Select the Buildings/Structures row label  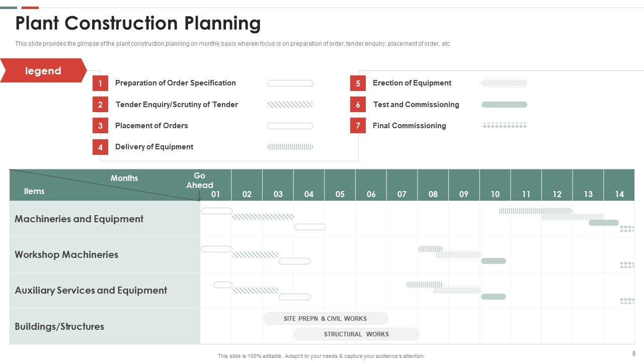point(59,326)
